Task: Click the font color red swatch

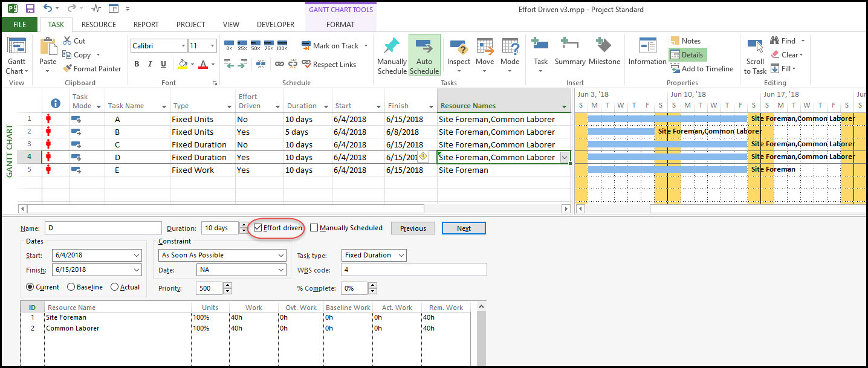Action: click(203, 64)
